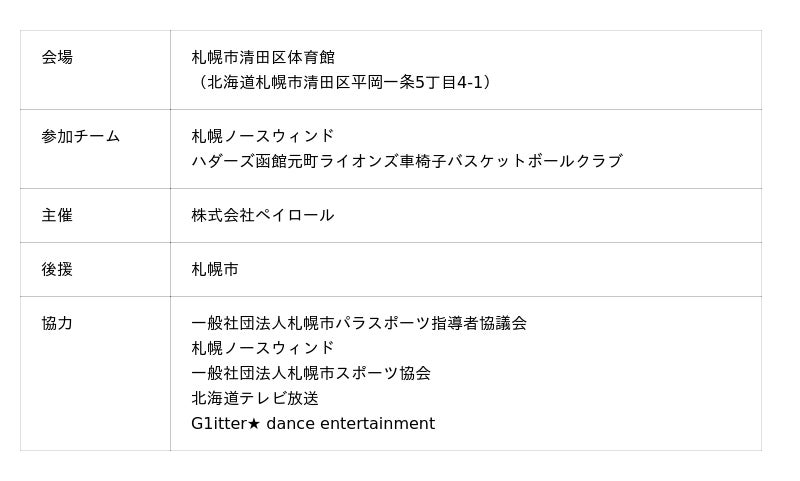
Task: Click the 会場 row label
Action: (57, 58)
